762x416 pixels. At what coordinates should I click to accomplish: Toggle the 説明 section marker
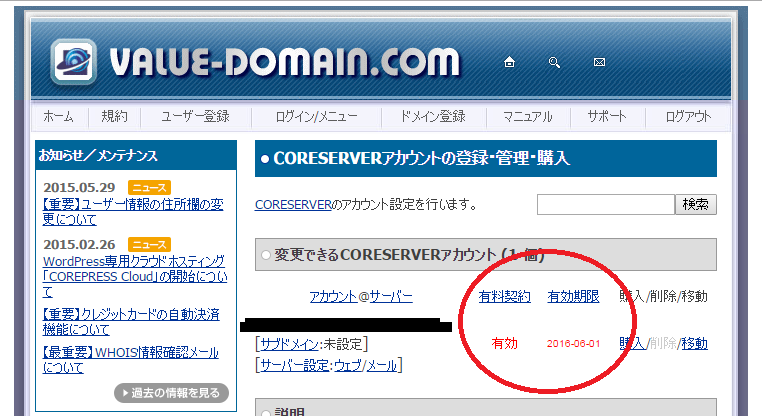tap(265, 413)
